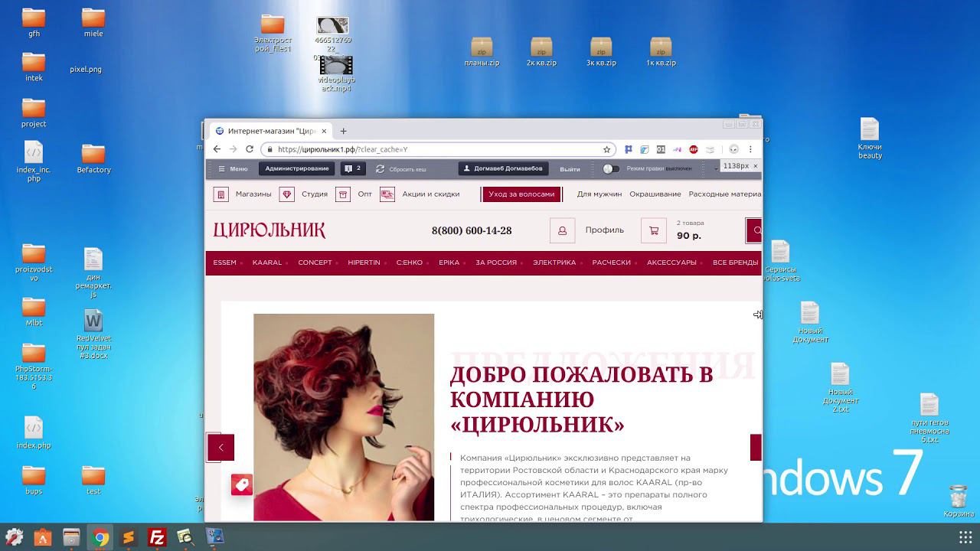Open the Chrome three-dot menu

point(750,149)
